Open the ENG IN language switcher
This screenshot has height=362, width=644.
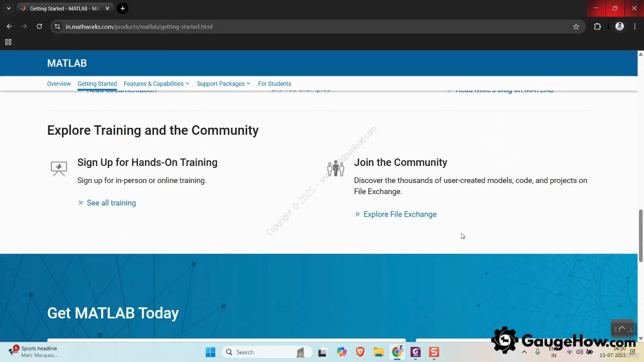point(553,352)
